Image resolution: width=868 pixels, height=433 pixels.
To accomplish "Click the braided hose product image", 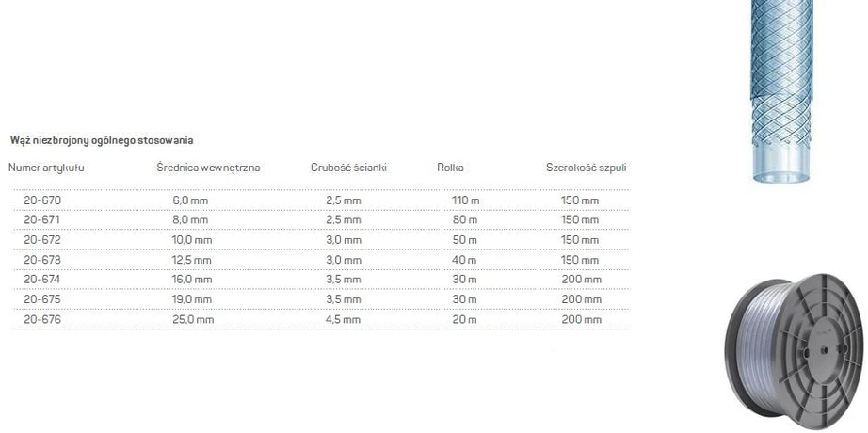I will [x=781, y=91].
